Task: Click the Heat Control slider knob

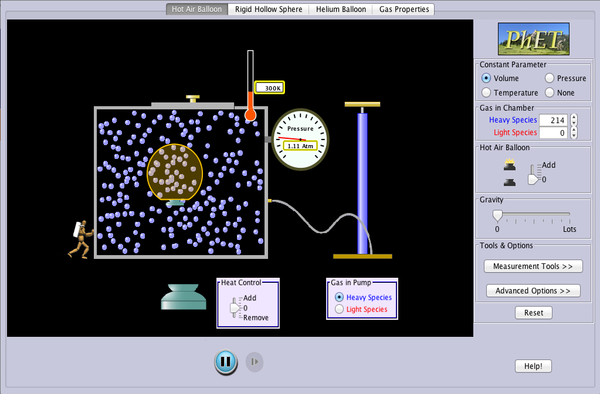Action: pyautogui.click(x=235, y=308)
